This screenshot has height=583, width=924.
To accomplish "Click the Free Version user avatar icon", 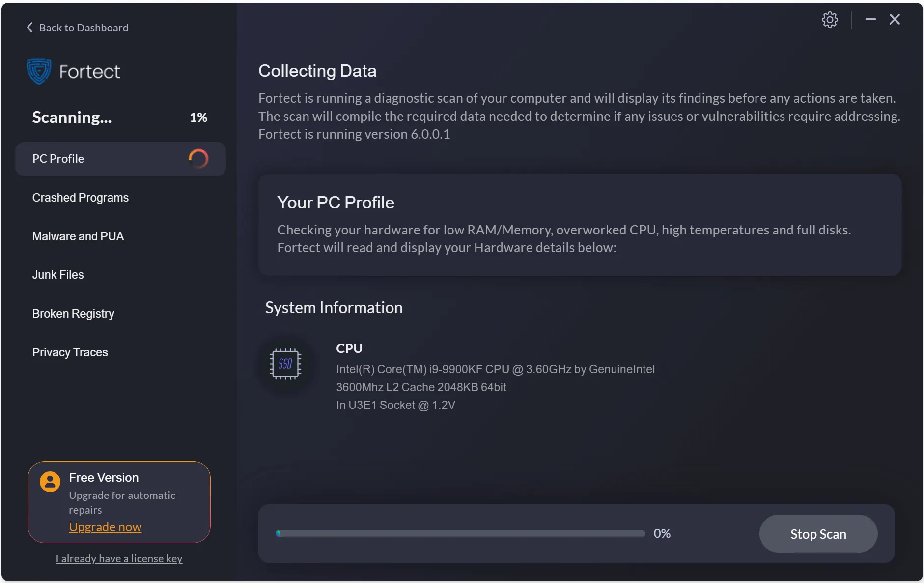I will point(50,482).
